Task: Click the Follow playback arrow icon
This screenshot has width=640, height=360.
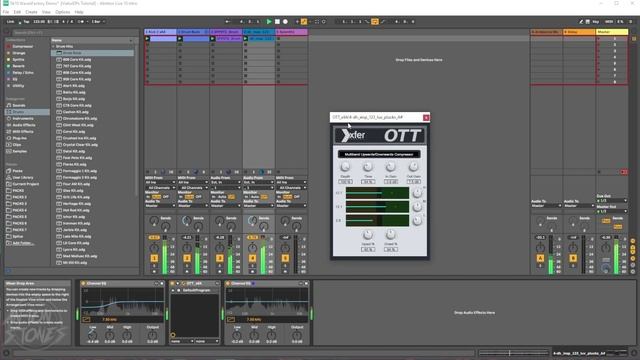Action: coord(228,22)
